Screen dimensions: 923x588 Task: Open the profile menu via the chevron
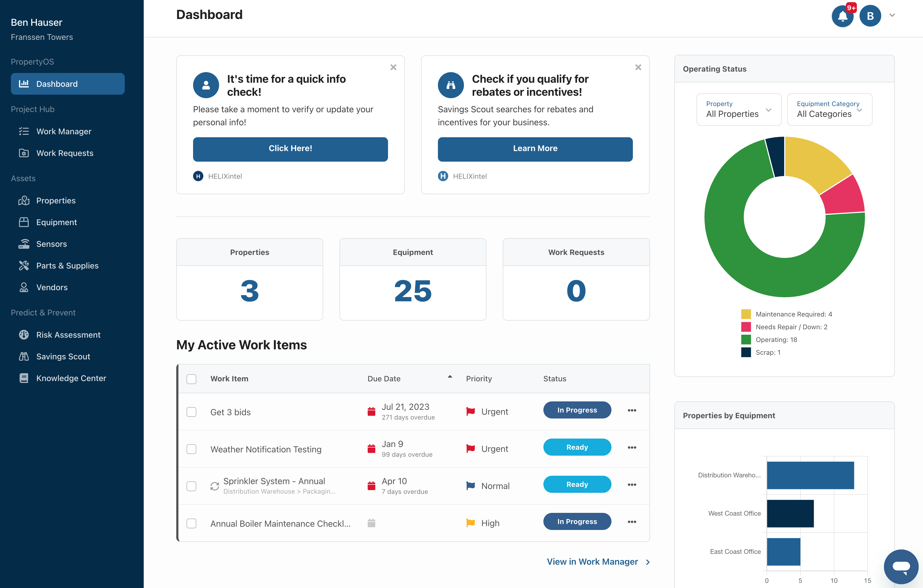pyautogui.click(x=892, y=15)
